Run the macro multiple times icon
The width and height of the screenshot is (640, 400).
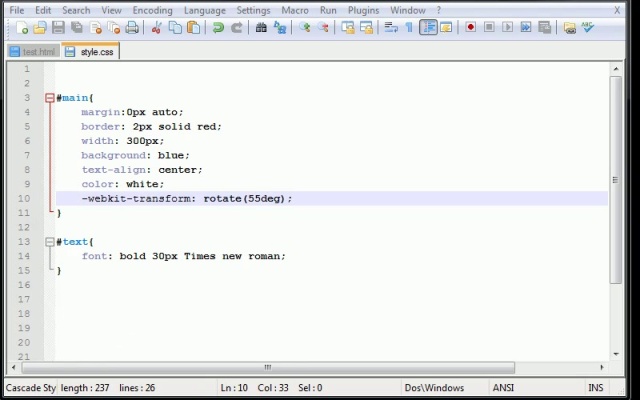coord(526,27)
